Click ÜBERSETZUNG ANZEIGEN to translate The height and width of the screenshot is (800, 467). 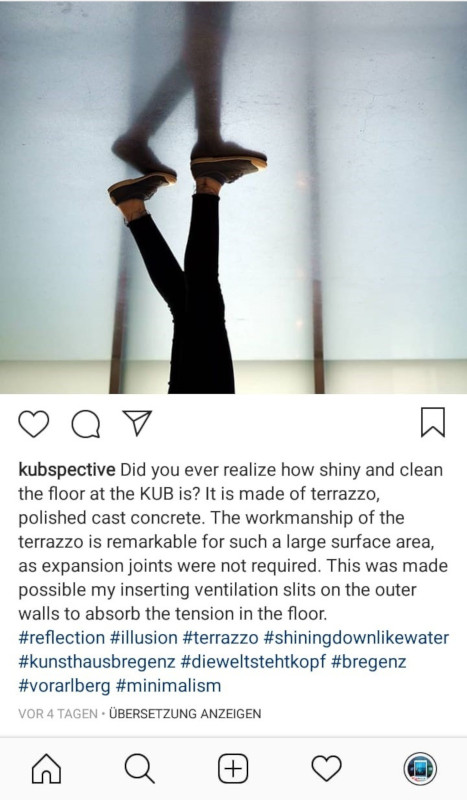(185, 713)
